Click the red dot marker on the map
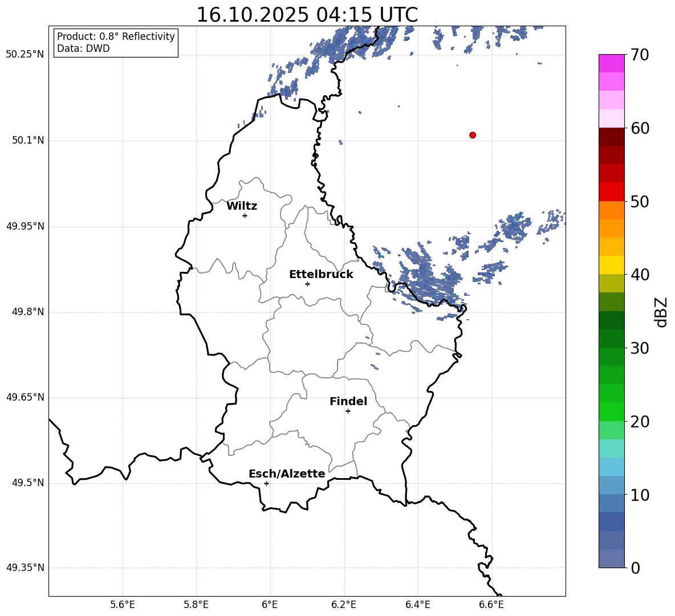 [x=473, y=135]
